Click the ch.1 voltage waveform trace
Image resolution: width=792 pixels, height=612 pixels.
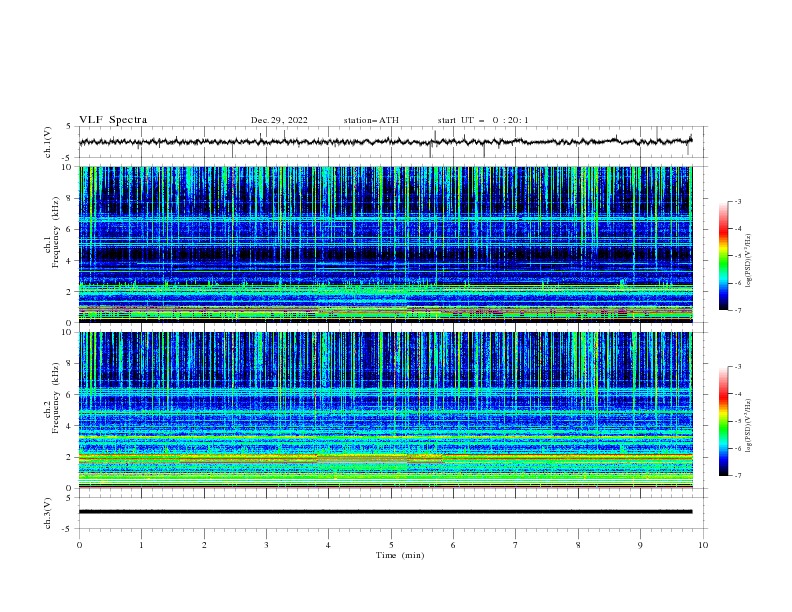click(x=385, y=141)
